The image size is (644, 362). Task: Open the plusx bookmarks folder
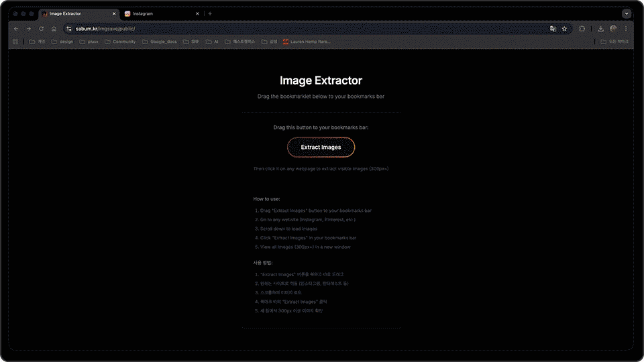coord(89,42)
